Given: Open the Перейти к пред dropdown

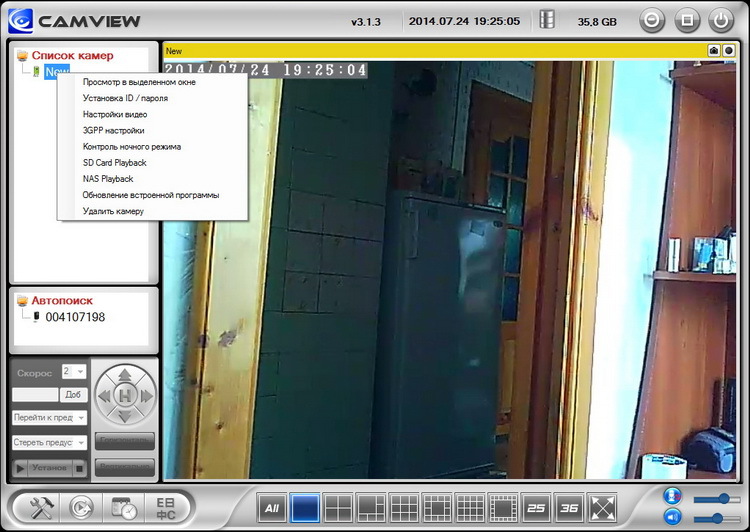Looking at the screenshot, I should [x=49, y=418].
